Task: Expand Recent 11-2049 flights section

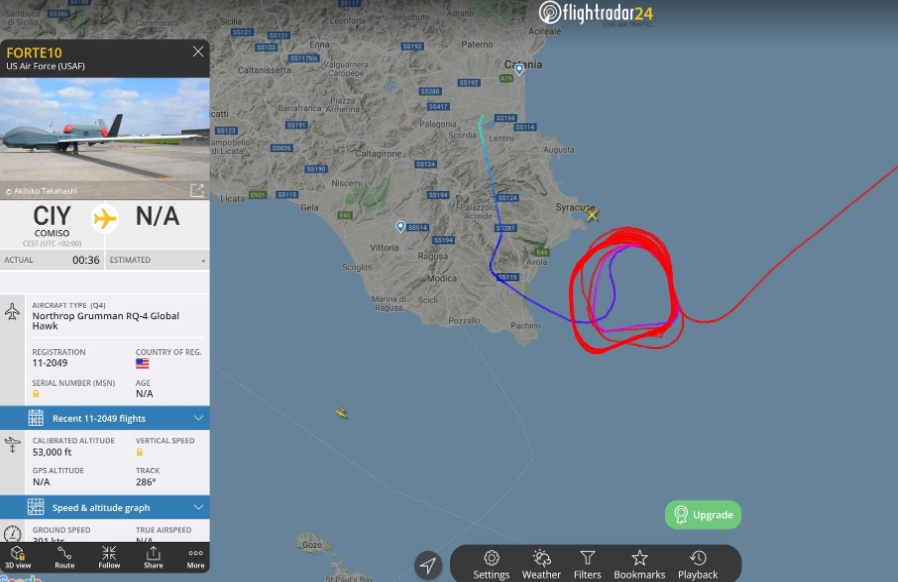Action: [105, 418]
